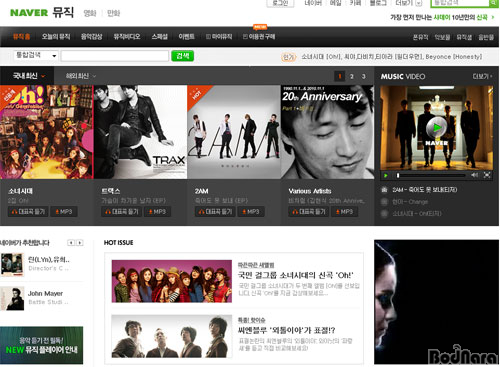Download MP3 for 2AM album
Image resolution: width=500 pixels, height=367 pixels.
251,212
